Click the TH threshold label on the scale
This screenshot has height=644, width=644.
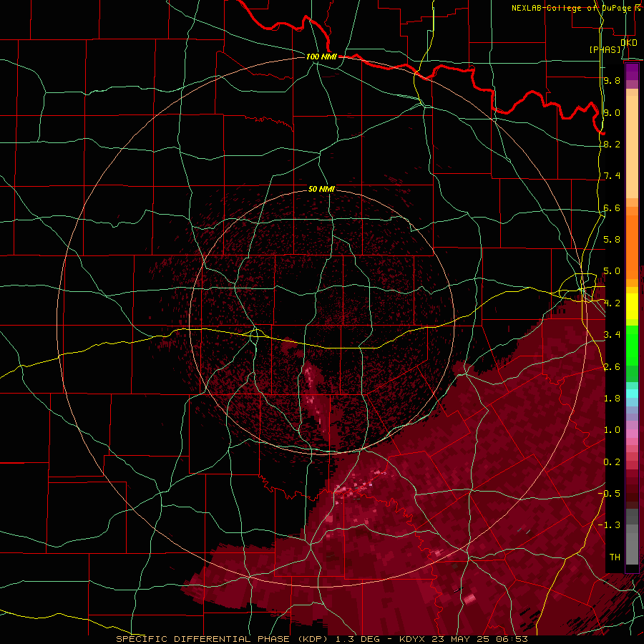coord(615,557)
